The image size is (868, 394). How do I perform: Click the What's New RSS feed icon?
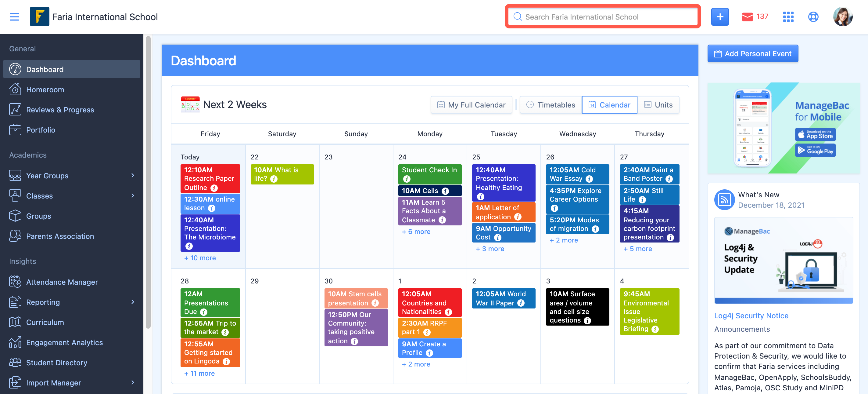pyautogui.click(x=724, y=200)
